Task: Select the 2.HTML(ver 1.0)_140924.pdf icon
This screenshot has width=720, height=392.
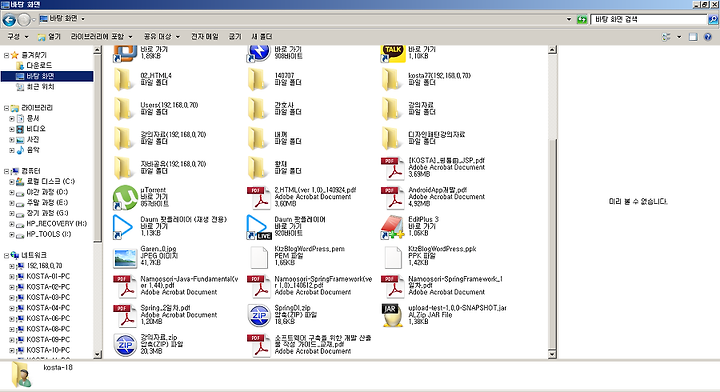Action: (x=259, y=197)
